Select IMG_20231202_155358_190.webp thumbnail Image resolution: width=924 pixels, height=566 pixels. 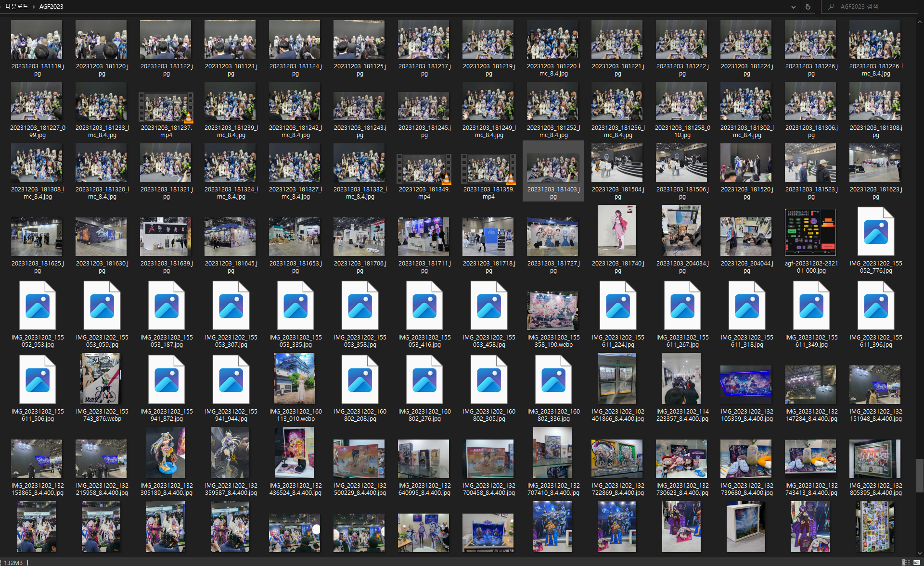click(553, 310)
